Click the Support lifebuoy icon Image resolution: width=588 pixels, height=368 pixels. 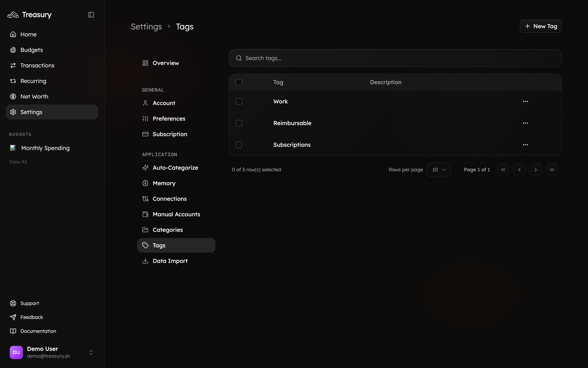(x=13, y=303)
